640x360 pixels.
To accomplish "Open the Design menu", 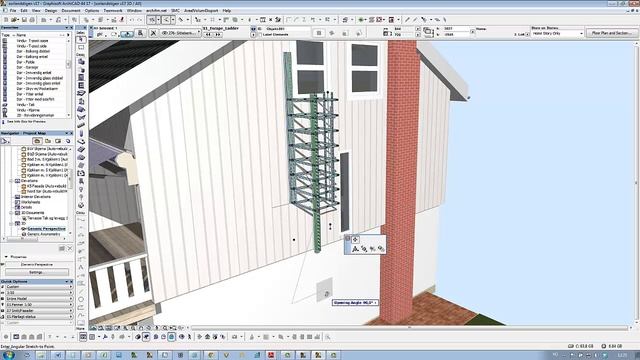I will point(51,11).
